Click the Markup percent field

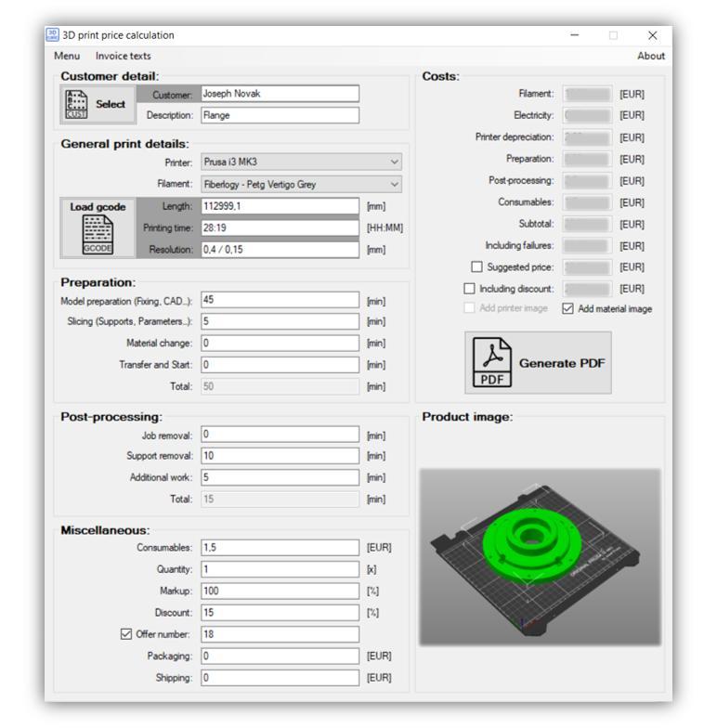click(x=280, y=591)
